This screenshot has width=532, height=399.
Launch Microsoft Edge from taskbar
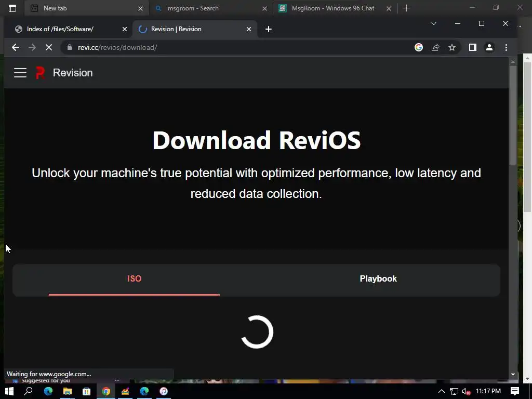[48, 391]
